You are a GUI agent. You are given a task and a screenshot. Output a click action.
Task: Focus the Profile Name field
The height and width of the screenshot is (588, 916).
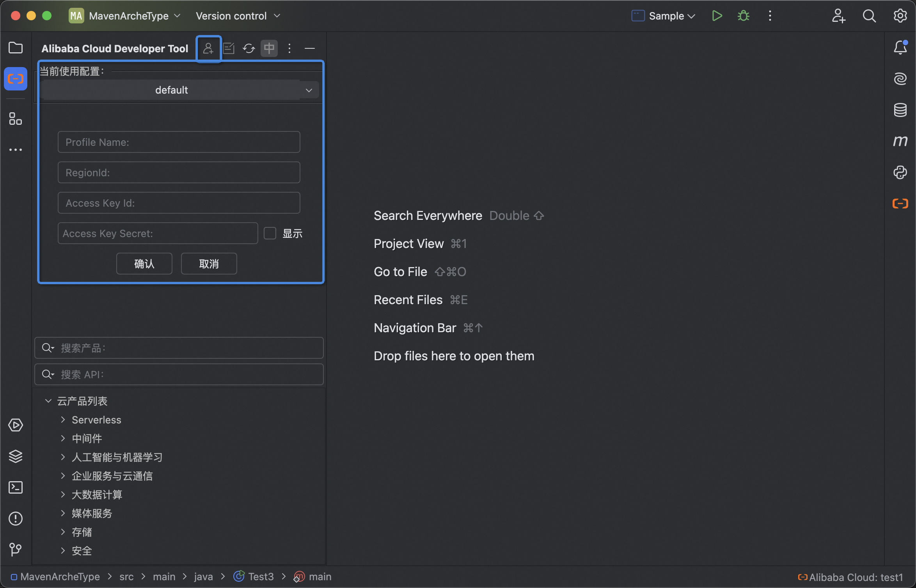[x=179, y=142]
